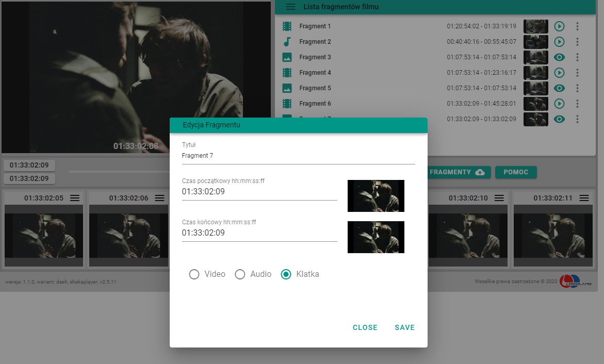Click the Fragment 2 title text
The height and width of the screenshot is (364, 604).
[x=315, y=42]
